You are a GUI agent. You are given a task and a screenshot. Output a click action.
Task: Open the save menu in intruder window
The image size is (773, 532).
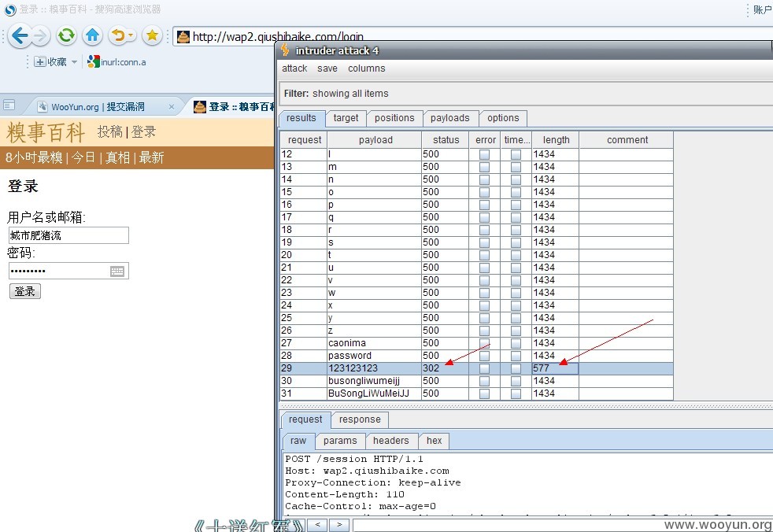click(327, 68)
